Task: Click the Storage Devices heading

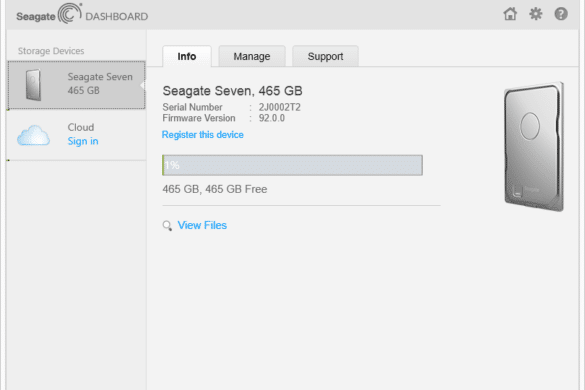Action: (x=51, y=51)
